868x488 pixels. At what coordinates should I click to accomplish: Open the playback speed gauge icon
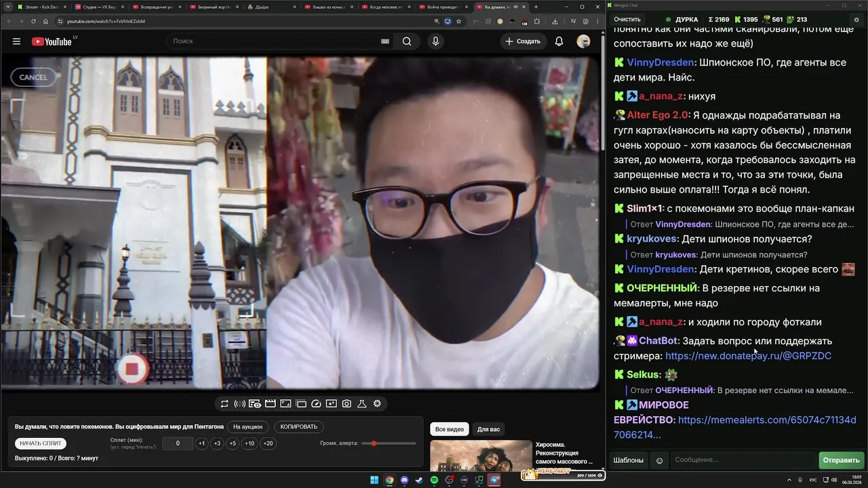click(x=316, y=404)
